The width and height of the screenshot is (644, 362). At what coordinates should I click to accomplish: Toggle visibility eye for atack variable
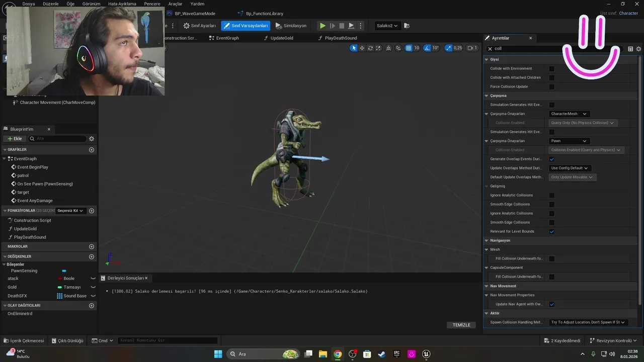pyautogui.click(x=93, y=279)
